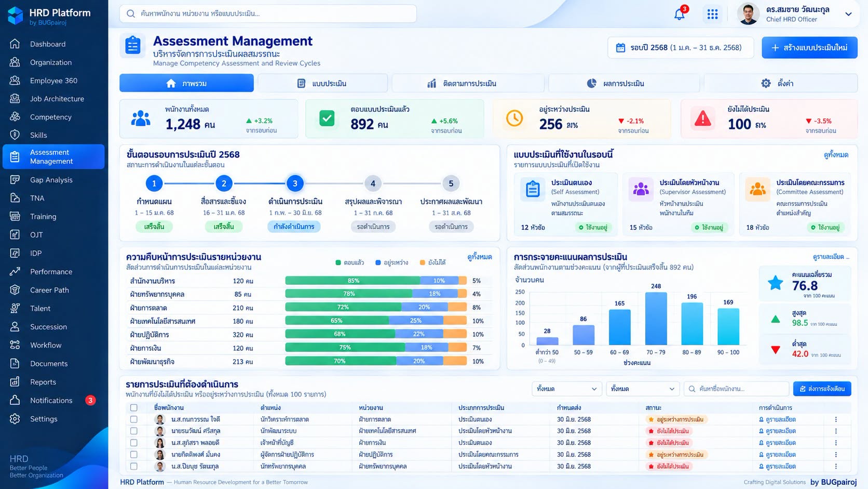This screenshot has width=868, height=489.
Task: Open the ผลการประเมิน tab
Action: [x=623, y=83]
